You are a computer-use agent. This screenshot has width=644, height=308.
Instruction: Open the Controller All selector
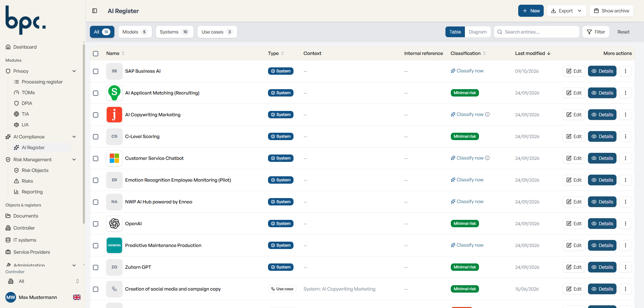[44, 281]
